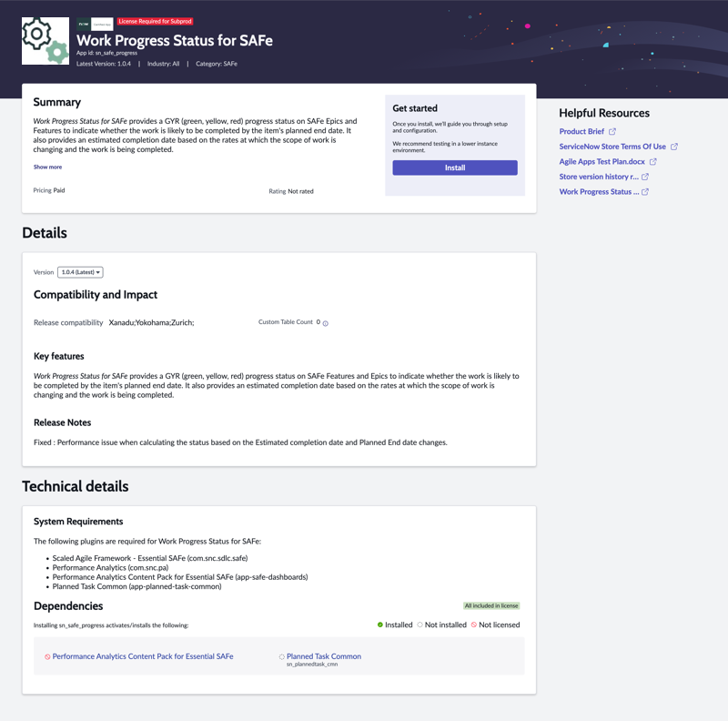Click the Category: SAFe text

click(x=217, y=64)
